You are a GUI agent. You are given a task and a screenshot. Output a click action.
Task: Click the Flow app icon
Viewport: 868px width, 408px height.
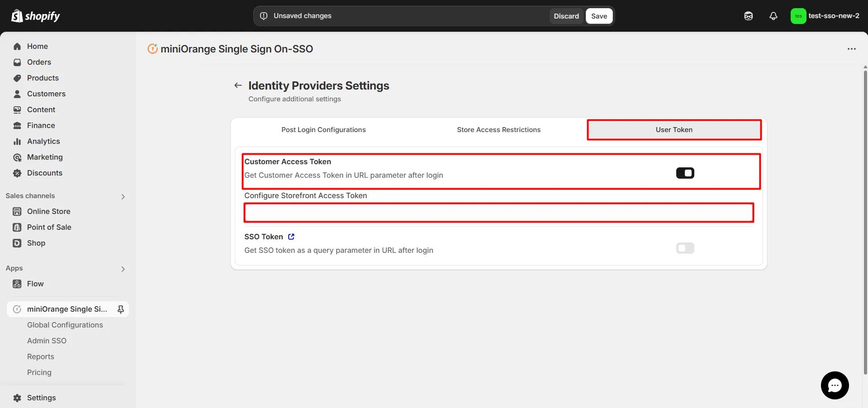(17, 284)
